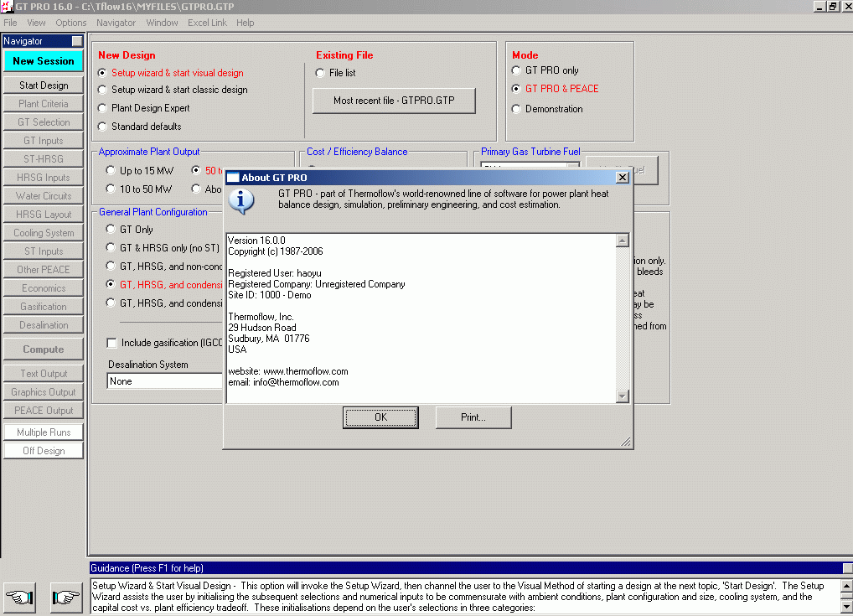Choose Standard defaults option
Viewport: 853px width, 616px height.
point(101,127)
